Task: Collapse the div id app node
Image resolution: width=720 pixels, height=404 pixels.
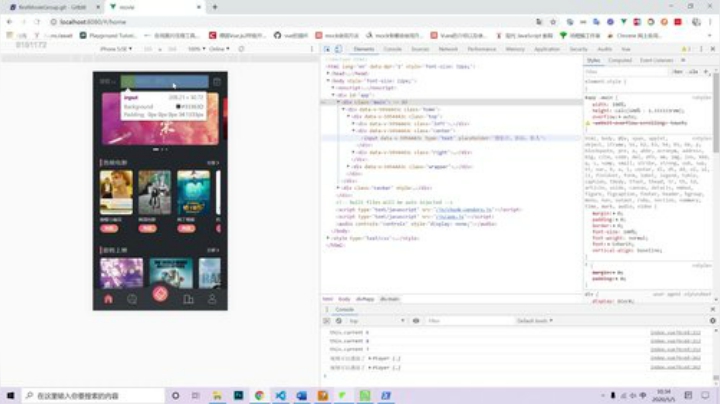Action: tap(333, 95)
